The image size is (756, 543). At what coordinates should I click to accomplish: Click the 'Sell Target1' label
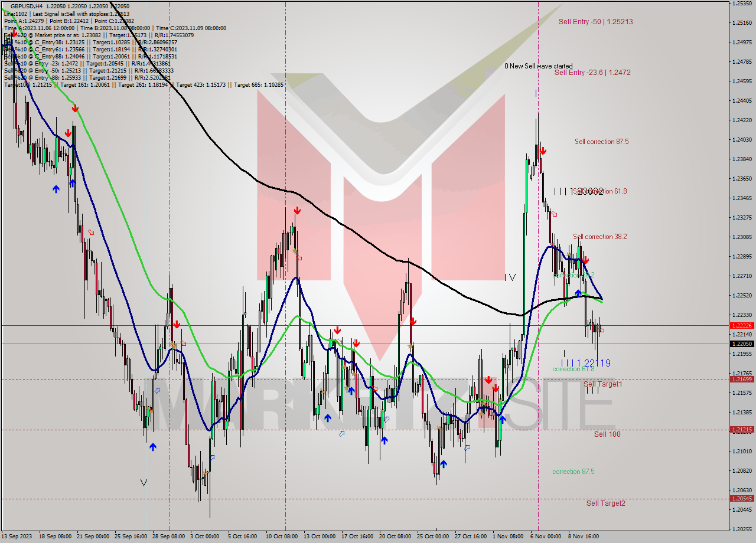[x=602, y=384]
